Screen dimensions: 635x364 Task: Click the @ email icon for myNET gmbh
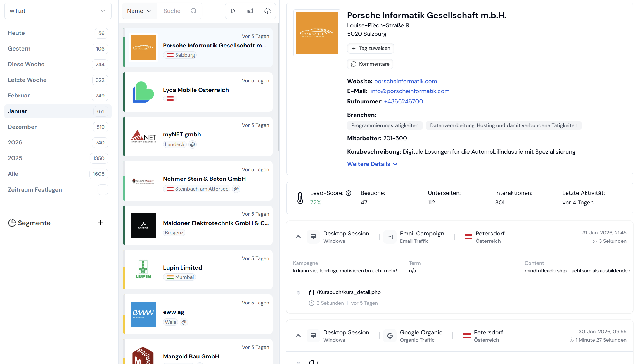click(192, 144)
